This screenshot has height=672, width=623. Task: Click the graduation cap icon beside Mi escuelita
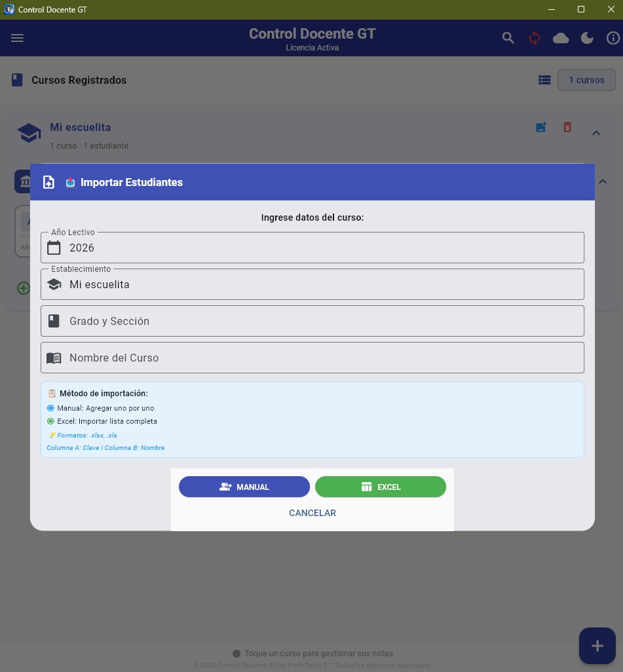click(x=29, y=133)
